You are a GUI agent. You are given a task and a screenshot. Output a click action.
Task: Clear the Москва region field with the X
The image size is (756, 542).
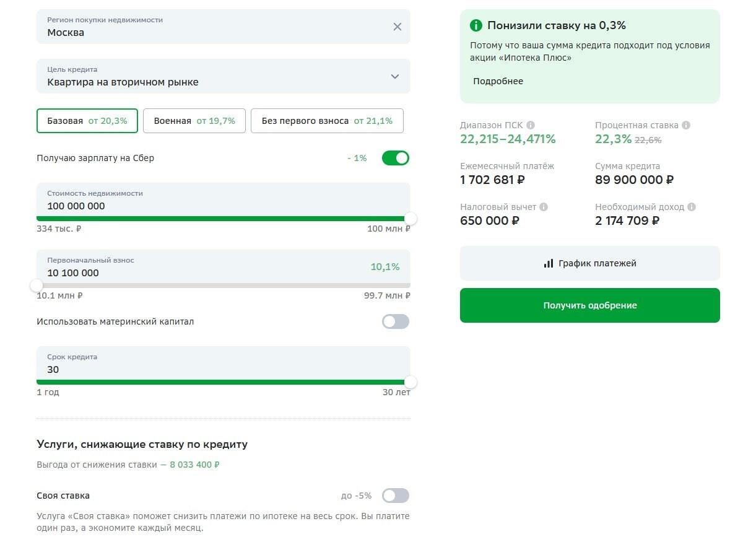coord(398,27)
